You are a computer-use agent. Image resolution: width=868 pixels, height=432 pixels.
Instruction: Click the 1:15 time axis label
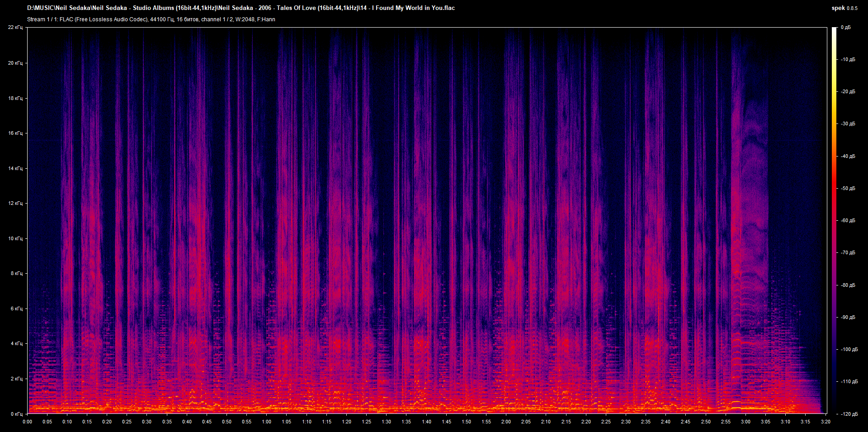[326, 422]
